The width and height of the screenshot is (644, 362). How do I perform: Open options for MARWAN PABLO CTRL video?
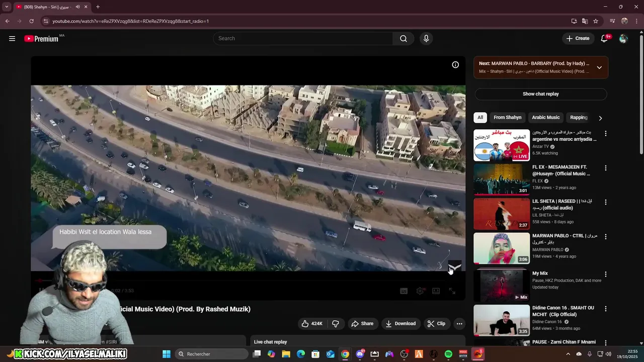606,237
